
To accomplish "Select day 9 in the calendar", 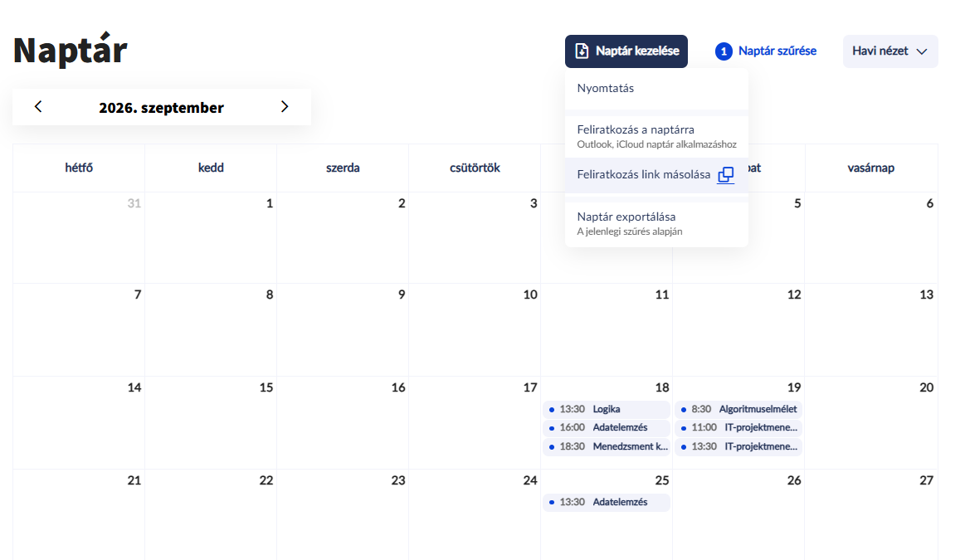I will [x=343, y=330].
